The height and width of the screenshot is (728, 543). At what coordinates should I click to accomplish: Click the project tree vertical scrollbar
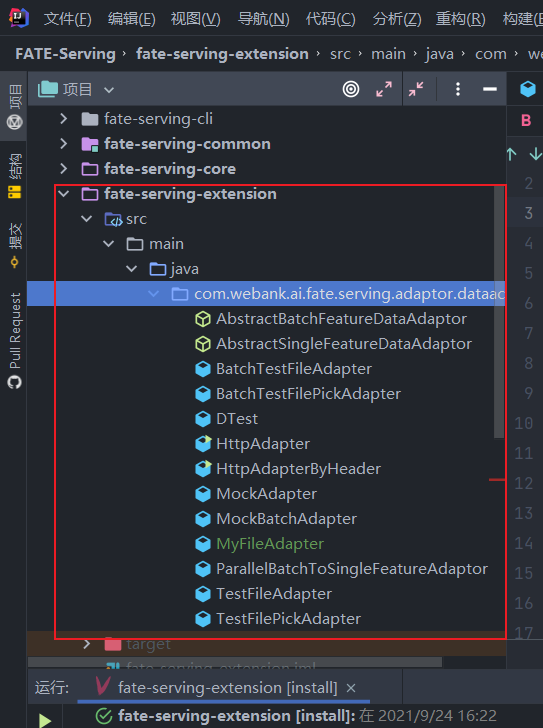tap(499, 312)
